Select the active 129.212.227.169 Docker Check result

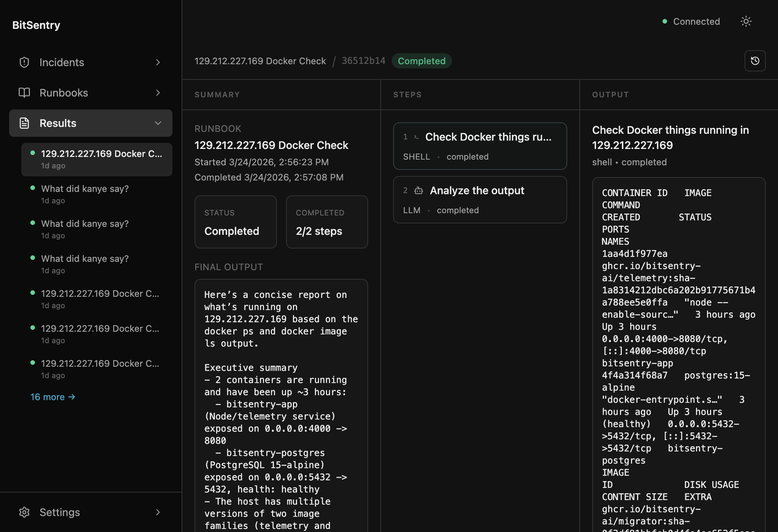(97, 159)
